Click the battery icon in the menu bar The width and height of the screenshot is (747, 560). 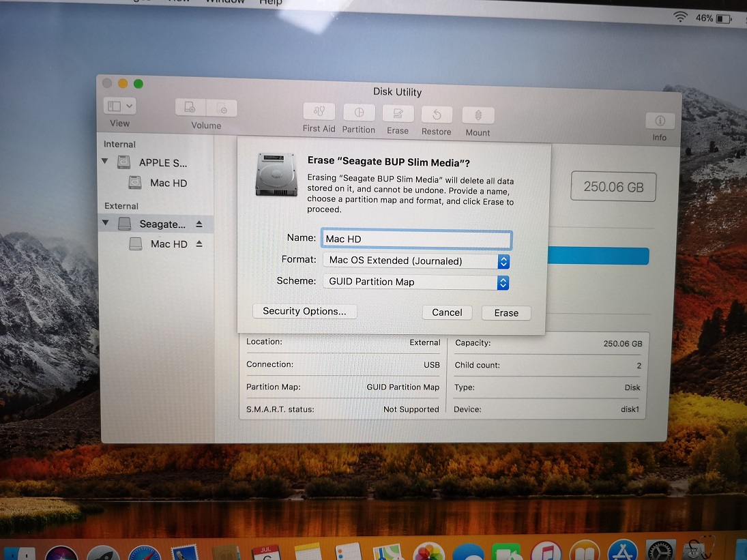coord(723,19)
